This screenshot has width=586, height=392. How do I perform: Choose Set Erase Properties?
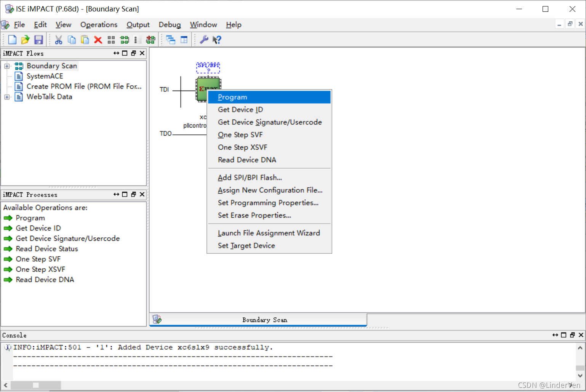(x=269, y=215)
